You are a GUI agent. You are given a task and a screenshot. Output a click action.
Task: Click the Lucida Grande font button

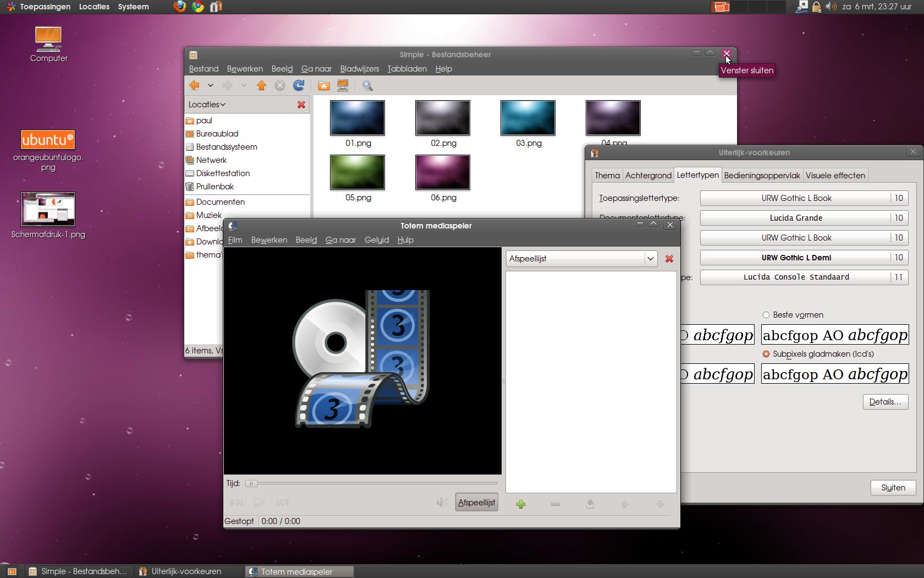[804, 218]
